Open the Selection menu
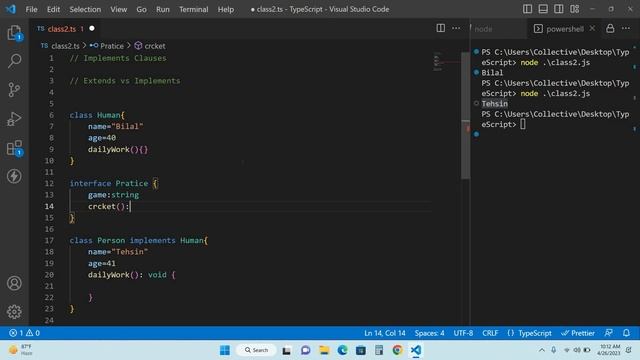 click(85, 9)
